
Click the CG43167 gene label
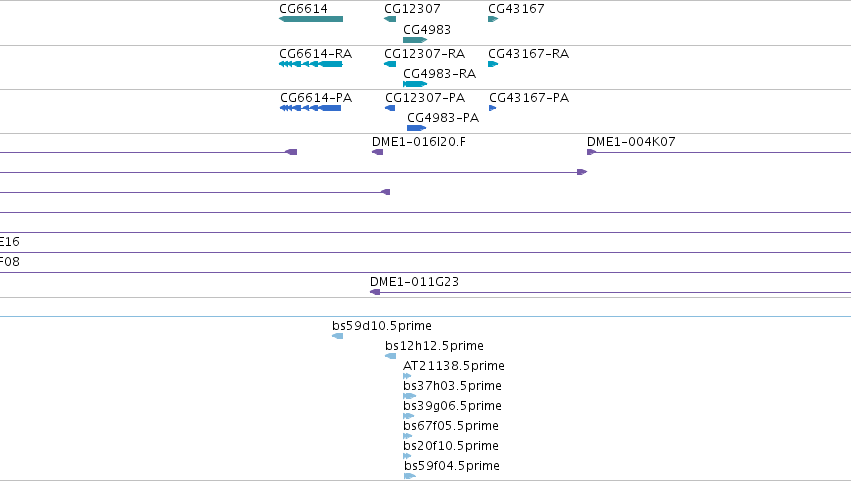pyautogui.click(x=516, y=9)
